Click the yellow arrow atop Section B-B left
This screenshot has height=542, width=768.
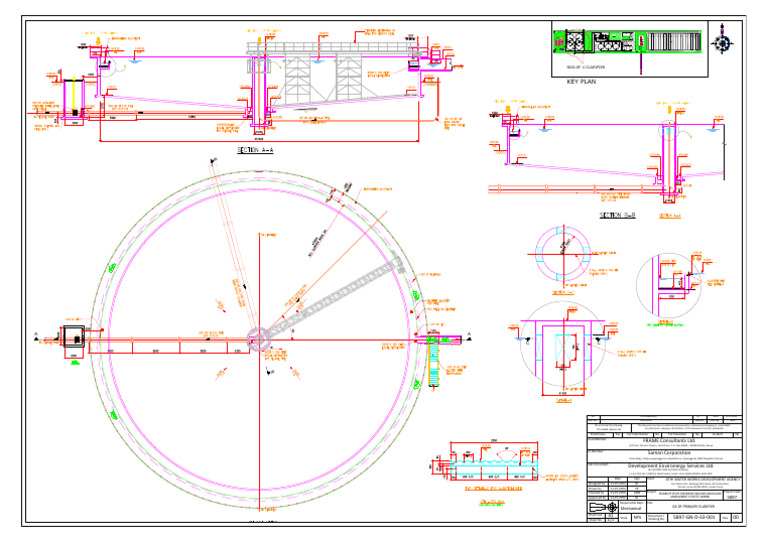508,109
